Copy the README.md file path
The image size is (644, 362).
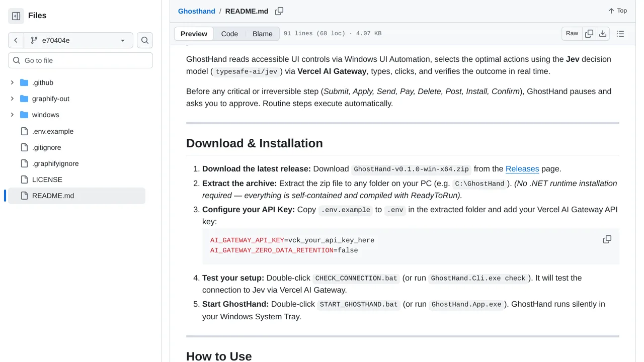(x=279, y=11)
